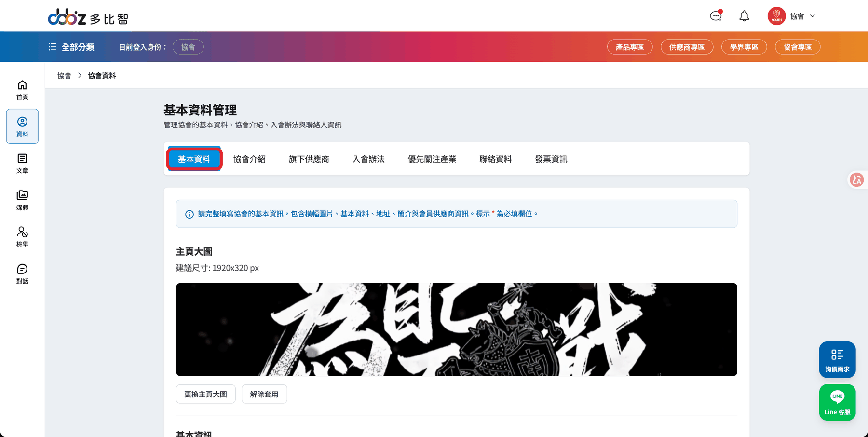868x437 pixels.
Task: Click the info icon in the notice banner
Action: coord(190,214)
